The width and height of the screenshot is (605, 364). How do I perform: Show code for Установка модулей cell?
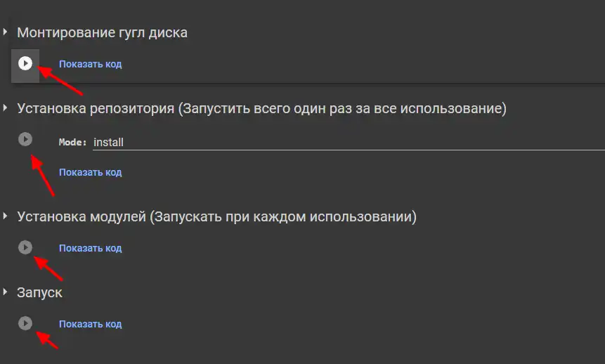(x=90, y=248)
